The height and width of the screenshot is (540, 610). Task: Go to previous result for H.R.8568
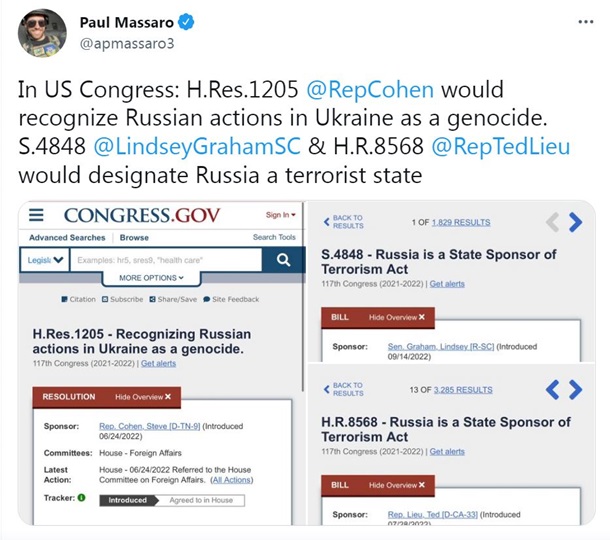550,389
